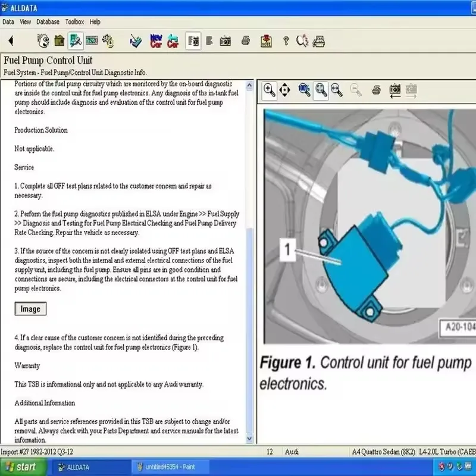476x476 pixels.
Task: Click the fit-to-window zoom icon
Action: [321, 90]
